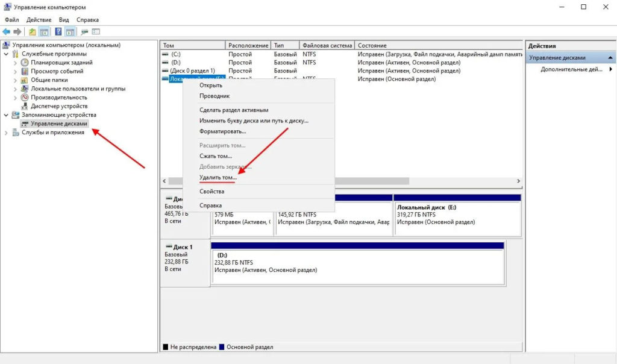Sort by the Расположение column header

[248, 45]
